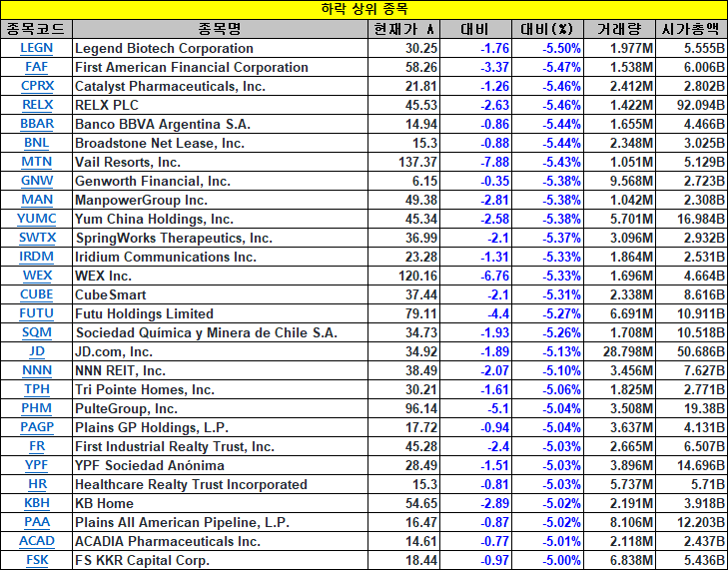Viewport: 728px width, 570px height.
Task: Open the PAGP ticker link
Action: pyautogui.click(x=37, y=427)
